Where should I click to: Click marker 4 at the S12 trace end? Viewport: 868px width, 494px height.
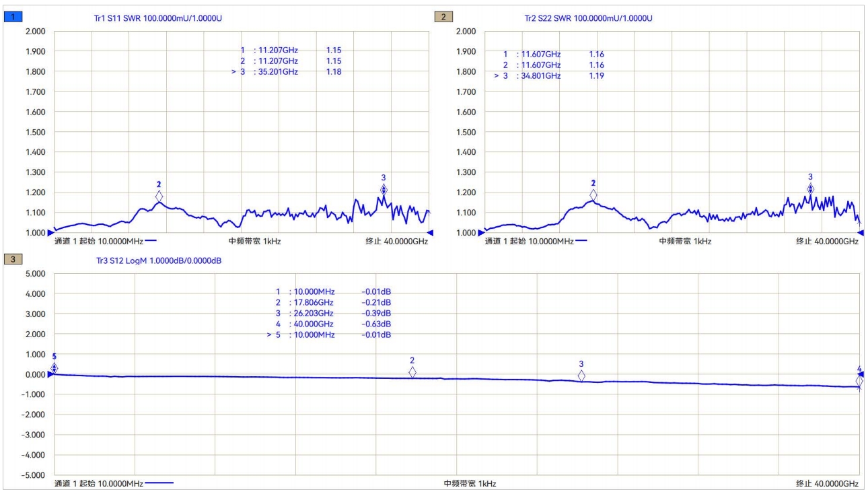(x=859, y=381)
